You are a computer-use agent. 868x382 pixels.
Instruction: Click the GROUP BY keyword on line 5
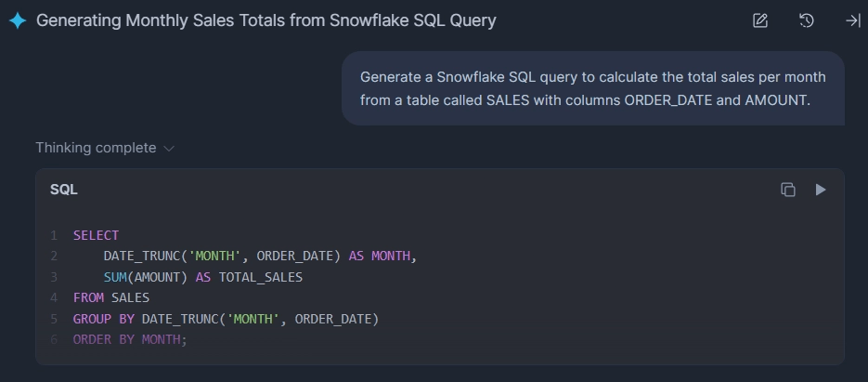click(x=104, y=319)
